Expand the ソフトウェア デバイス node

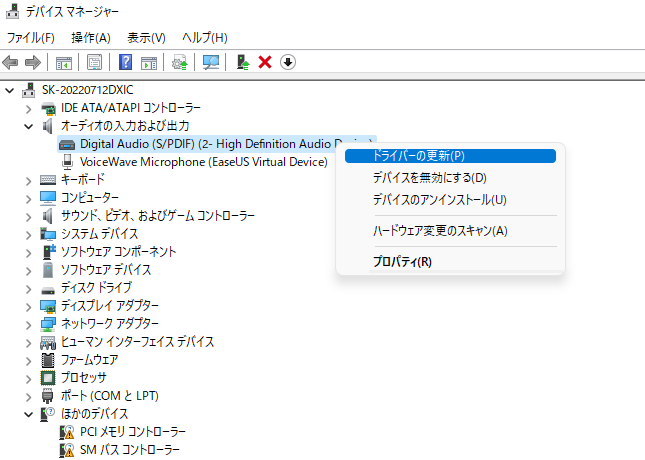[x=28, y=271]
